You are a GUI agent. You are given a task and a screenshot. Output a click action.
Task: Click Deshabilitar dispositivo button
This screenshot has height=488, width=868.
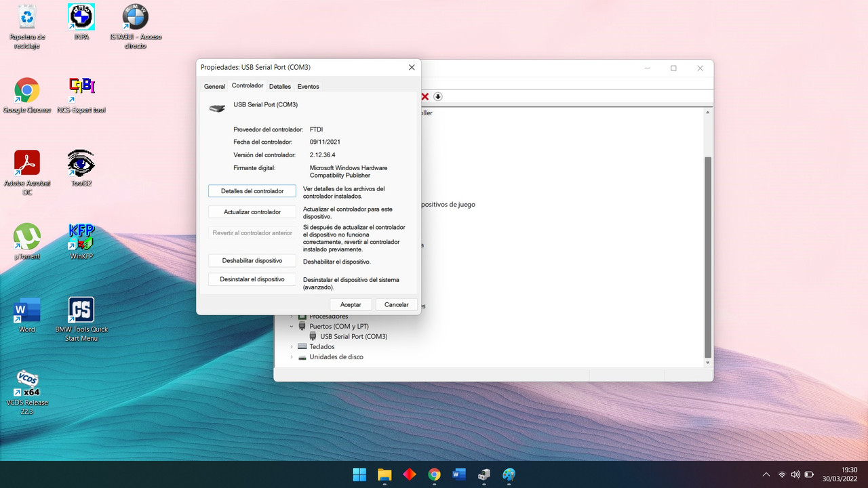pyautogui.click(x=252, y=260)
